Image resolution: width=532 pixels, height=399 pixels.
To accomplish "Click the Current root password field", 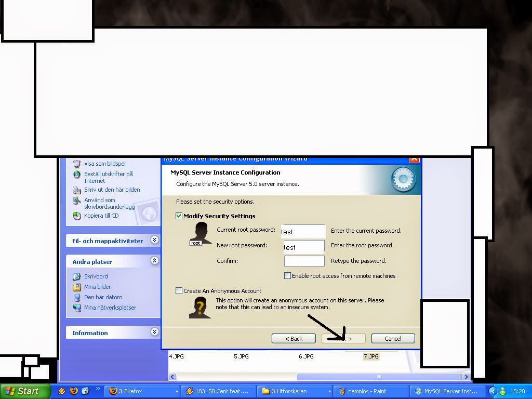I will coord(303,231).
